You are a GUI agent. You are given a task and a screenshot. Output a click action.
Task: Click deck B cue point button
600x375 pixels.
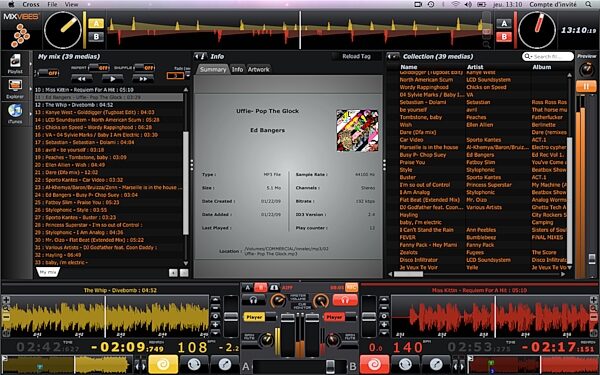click(436, 364)
